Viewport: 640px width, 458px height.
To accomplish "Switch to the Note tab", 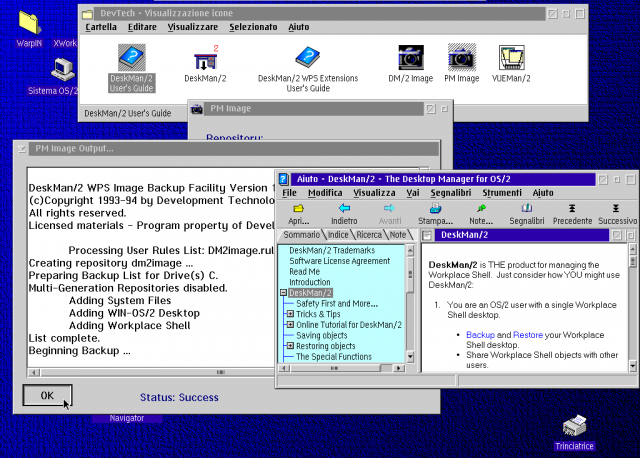I will (398, 235).
